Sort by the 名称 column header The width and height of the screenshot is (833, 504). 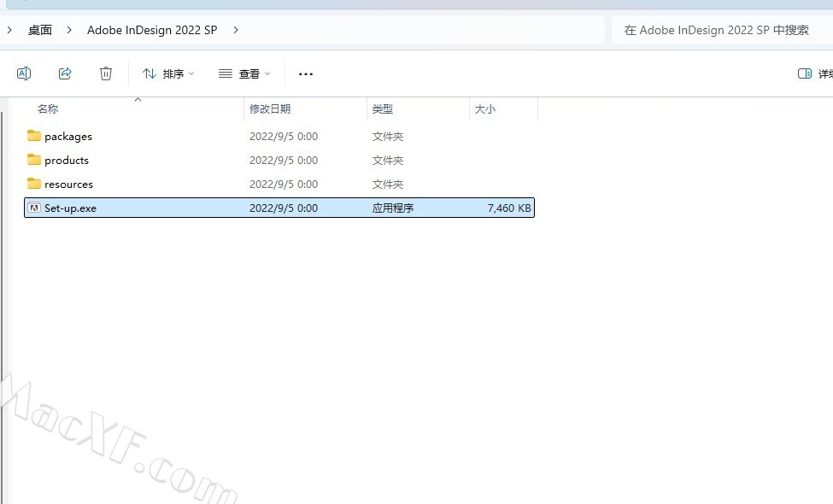pyautogui.click(x=48, y=108)
